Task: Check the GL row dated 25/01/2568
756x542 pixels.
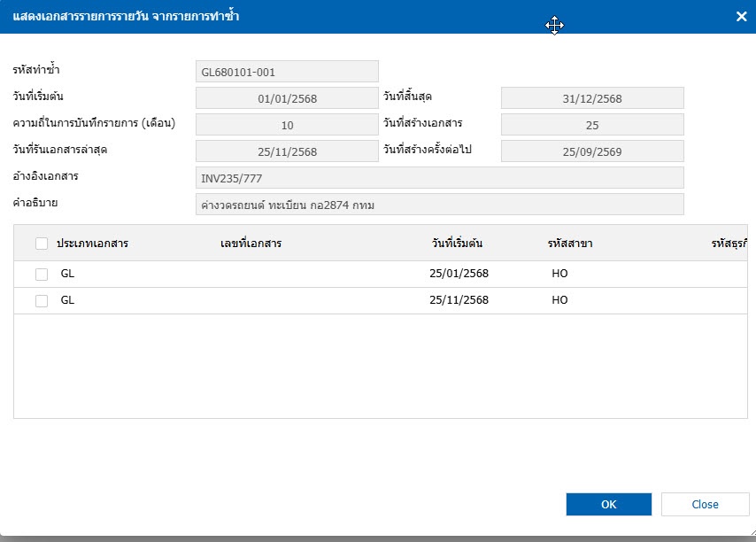Action: coord(42,275)
